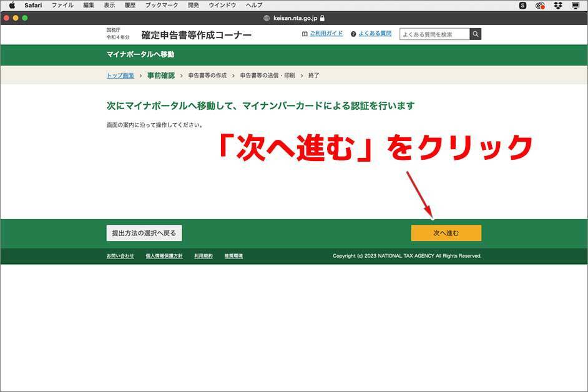Image resolution: width=588 pixels, height=392 pixels.
Task: Click the lock icon beside the URL
Action: point(322,18)
